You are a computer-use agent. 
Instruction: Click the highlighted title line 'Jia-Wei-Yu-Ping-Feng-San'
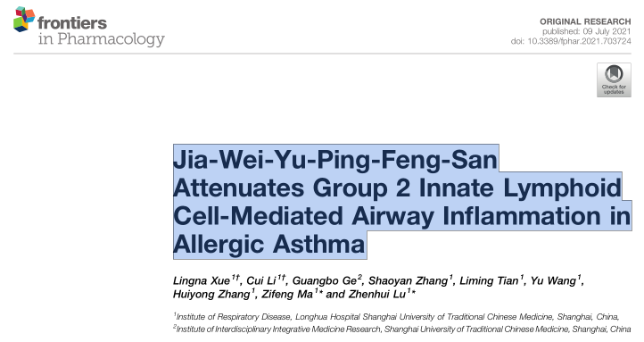(335, 160)
